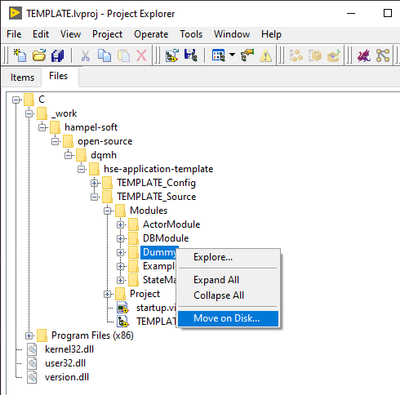Select the TEMPLATE_Config folder label
This screenshot has width=400, height=395.
156,183
